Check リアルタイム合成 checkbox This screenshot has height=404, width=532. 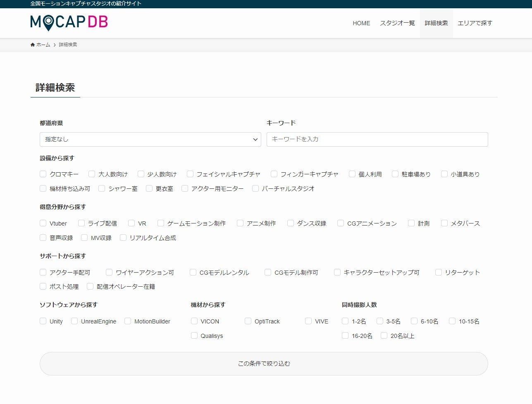point(123,238)
